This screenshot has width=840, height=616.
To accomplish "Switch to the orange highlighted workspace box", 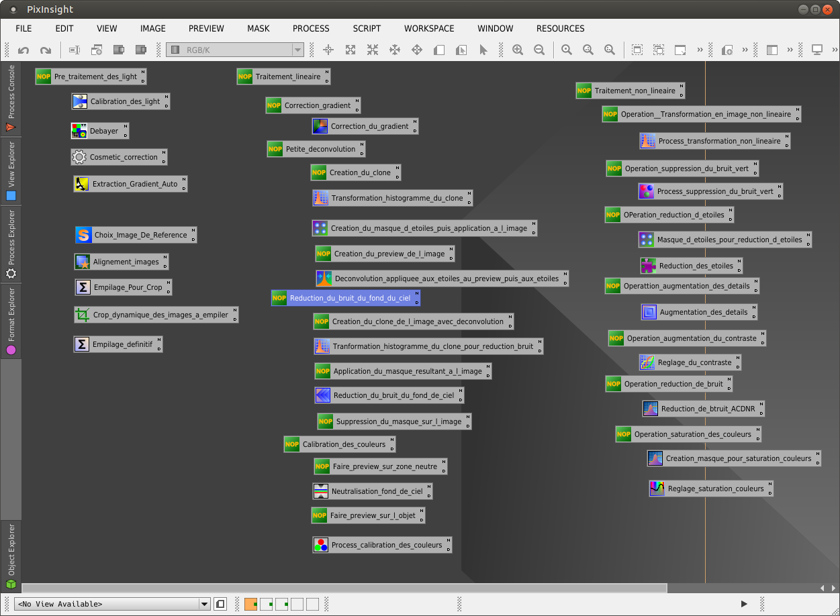I will click(x=250, y=604).
